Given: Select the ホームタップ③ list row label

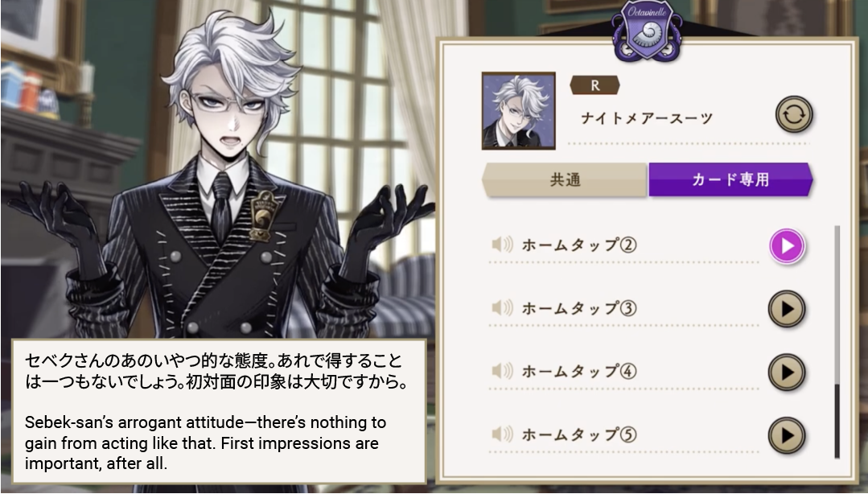Looking at the screenshot, I should click(579, 308).
